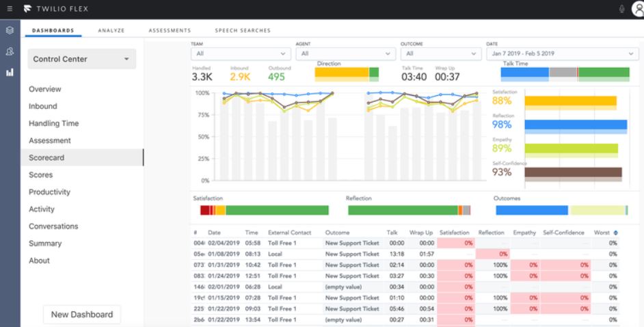Switch to the Assessments tab
The height and width of the screenshot is (327, 644).
coord(170,30)
